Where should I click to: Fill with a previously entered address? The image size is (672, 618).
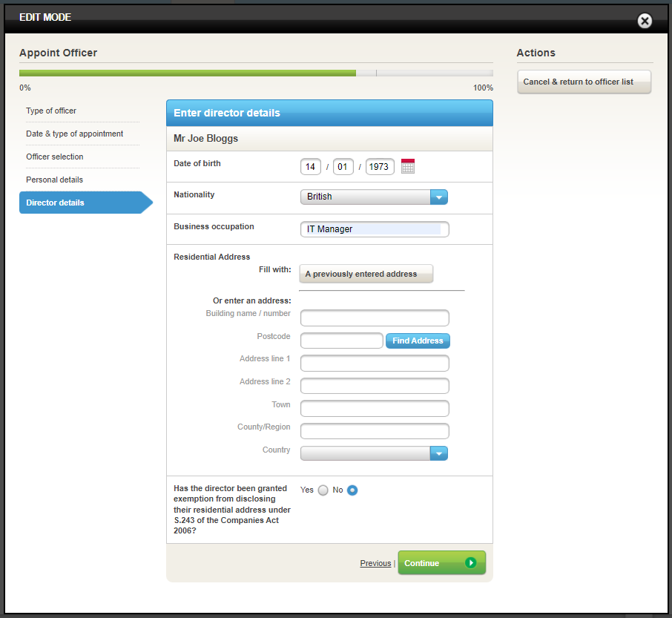[x=366, y=274]
